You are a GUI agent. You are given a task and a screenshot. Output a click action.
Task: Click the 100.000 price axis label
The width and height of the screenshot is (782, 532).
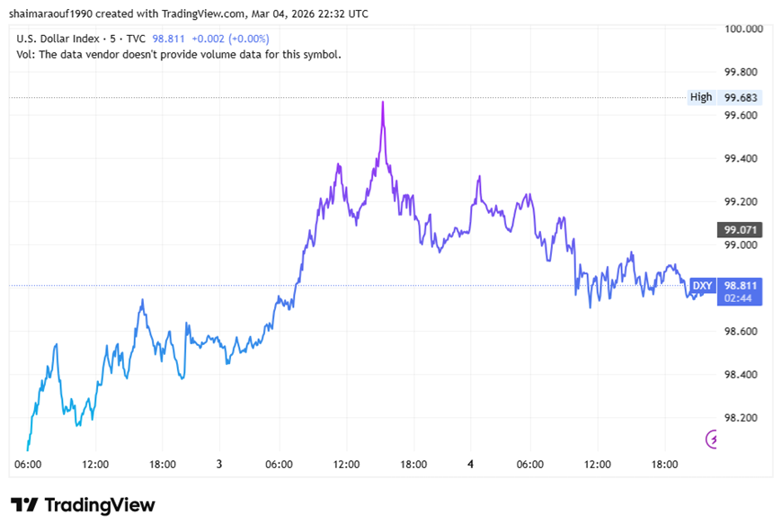point(744,29)
